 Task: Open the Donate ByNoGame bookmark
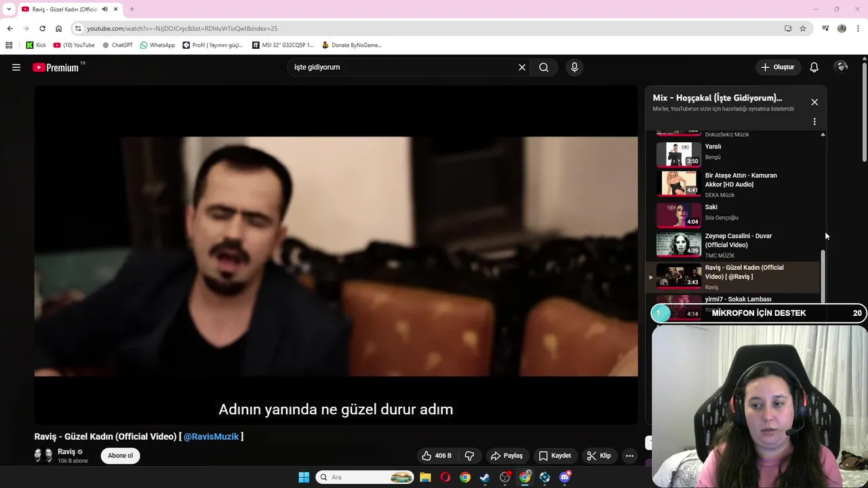coord(352,45)
